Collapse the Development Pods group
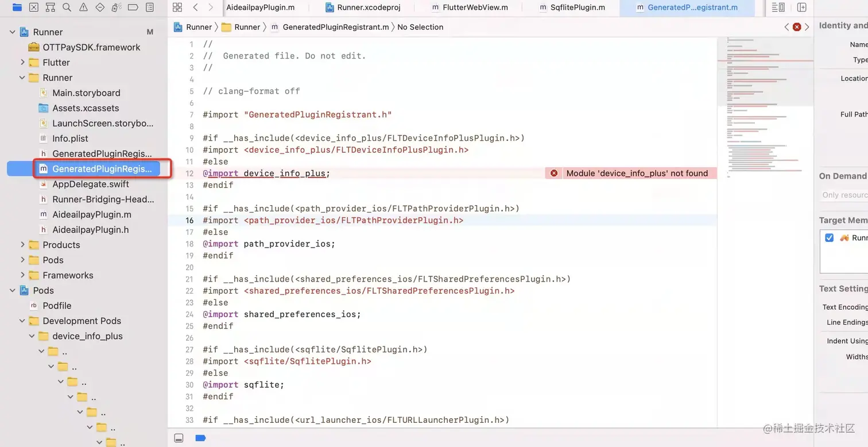Image resolution: width=868 pixels, height=447 pixels. tap(22, 321)
